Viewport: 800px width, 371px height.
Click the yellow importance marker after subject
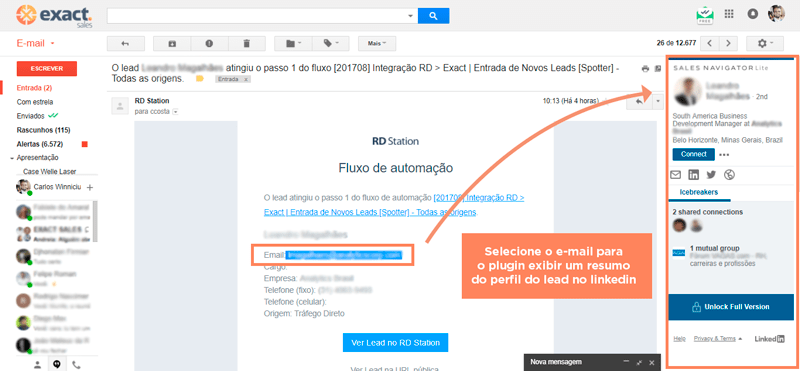click(199, 79)
